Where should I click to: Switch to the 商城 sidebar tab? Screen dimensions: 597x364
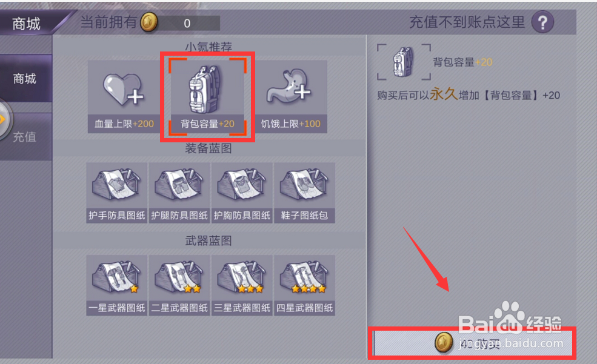click(x=25, y=79)
